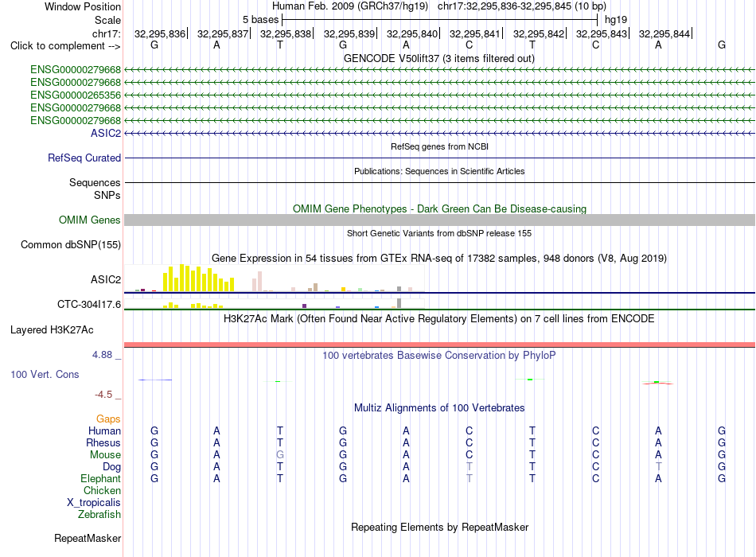Screen dimensions: 756x557
Task: Click the Window Position label
Action: pos(83,6)
